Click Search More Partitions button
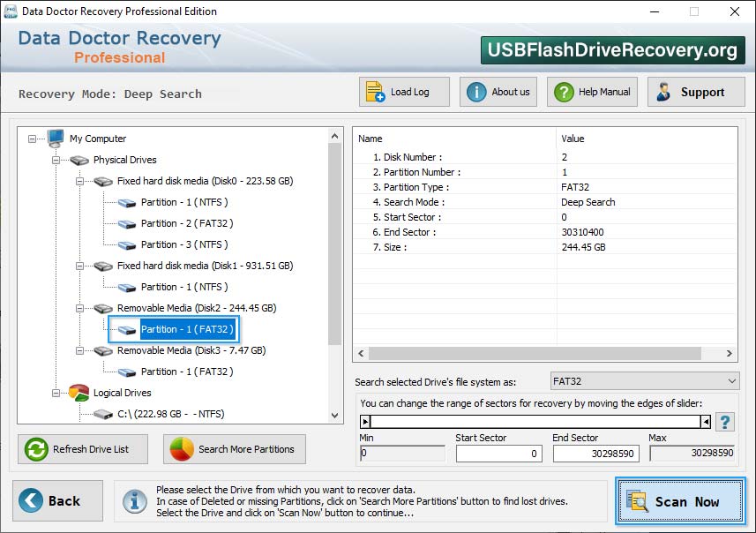756x533 pixels. 235,449
